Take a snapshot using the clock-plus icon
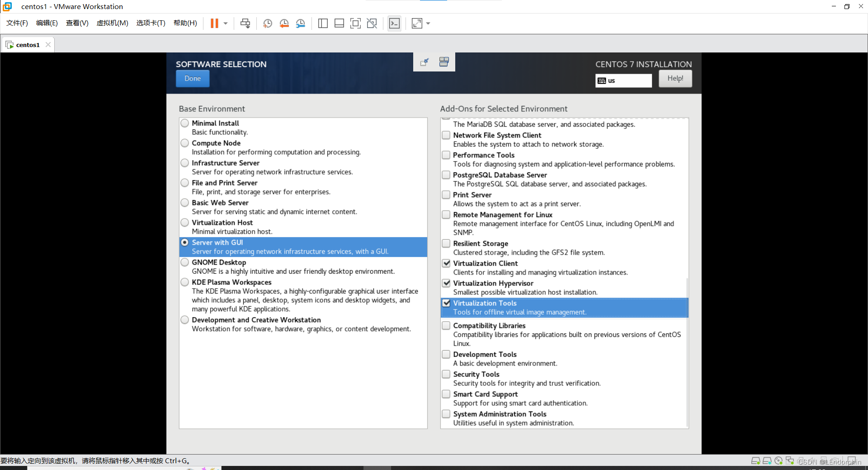The height and width of the screenshot is (470, 868). pyautogui.click(x=268, y=23)
